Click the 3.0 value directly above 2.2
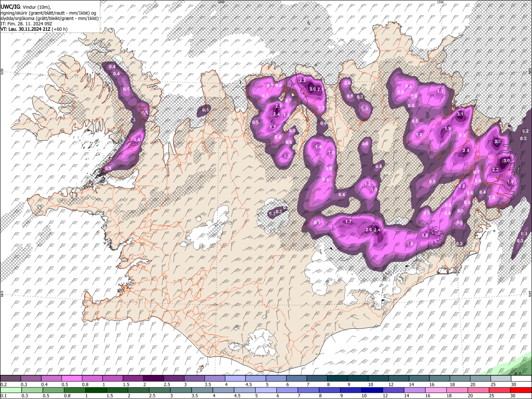Image resolution: width=532 pixels, height=399 pixels. pyautogui.click(x=506, y=160)
